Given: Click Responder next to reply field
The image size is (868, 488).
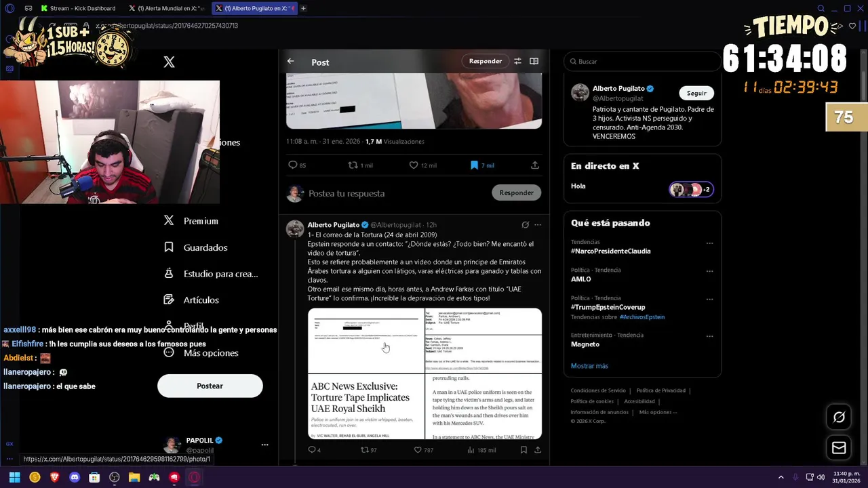Looking at the screenshot, I should (x=516, y=192).
